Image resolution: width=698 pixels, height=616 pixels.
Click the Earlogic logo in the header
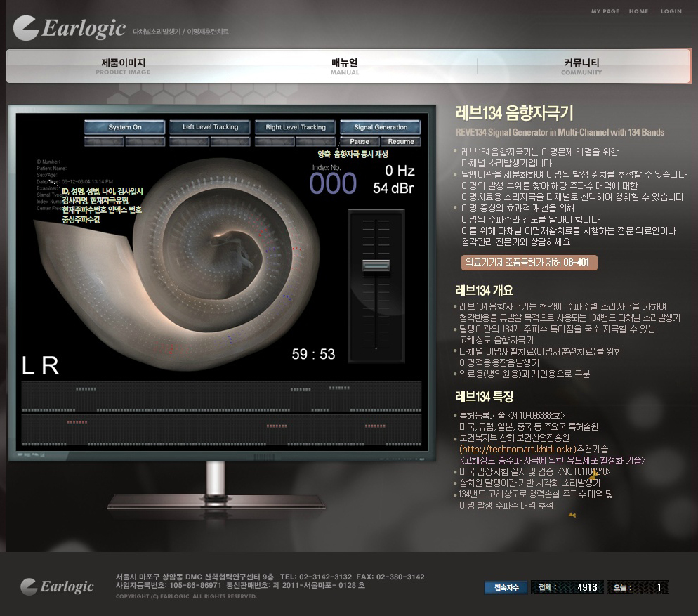click(70, 28)
